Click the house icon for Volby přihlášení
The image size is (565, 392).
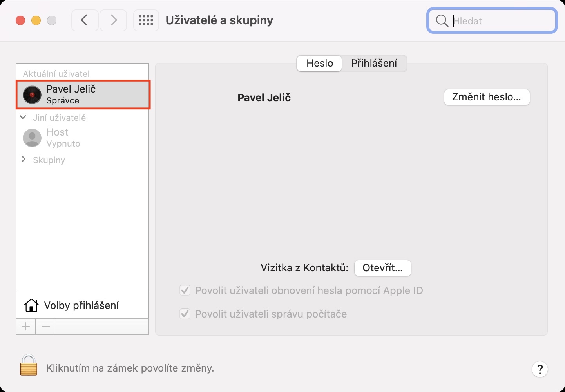click(x=31, y=305)
